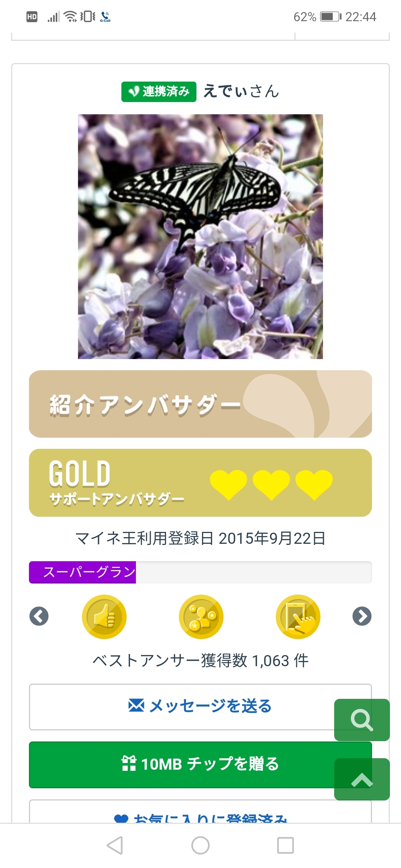Open the えでぃさん username link
The width and height of the screenshot is (401, 868).
coord(241,91)
